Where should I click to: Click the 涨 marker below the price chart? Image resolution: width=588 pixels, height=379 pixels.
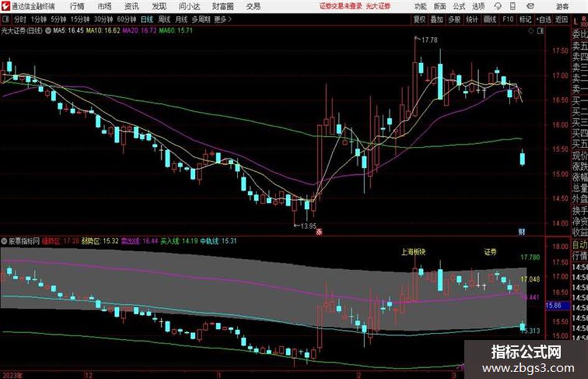319,231
